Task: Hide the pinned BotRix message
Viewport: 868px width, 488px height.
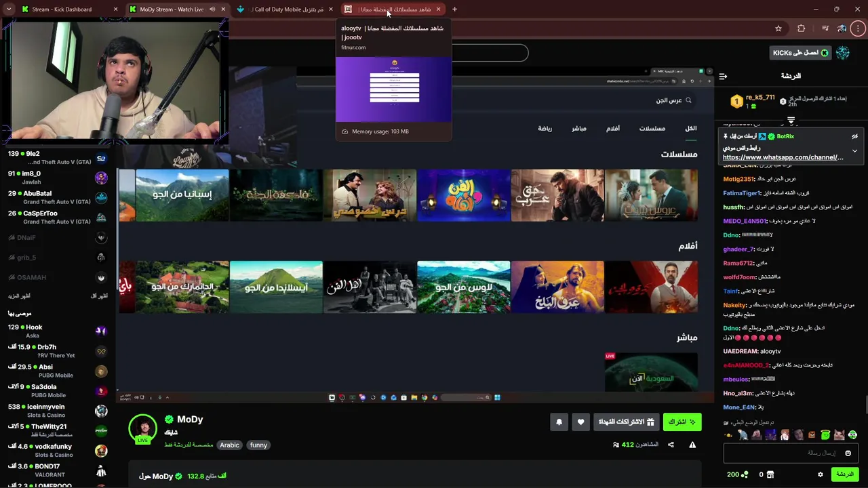Action: [x=854, y=136]
